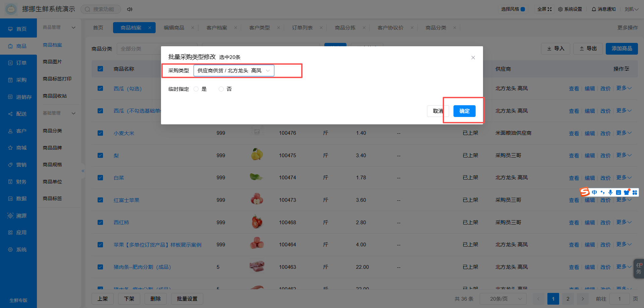Image resolution: width=644 pixels, height=308 pixels.
Task: Select 是 radio for 临时指定
Action: [196, 89]
